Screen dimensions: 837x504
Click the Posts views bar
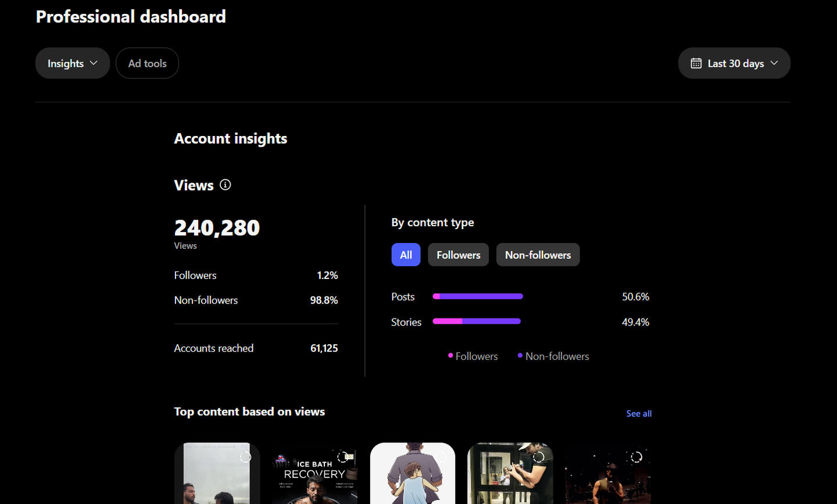[478, 296]
